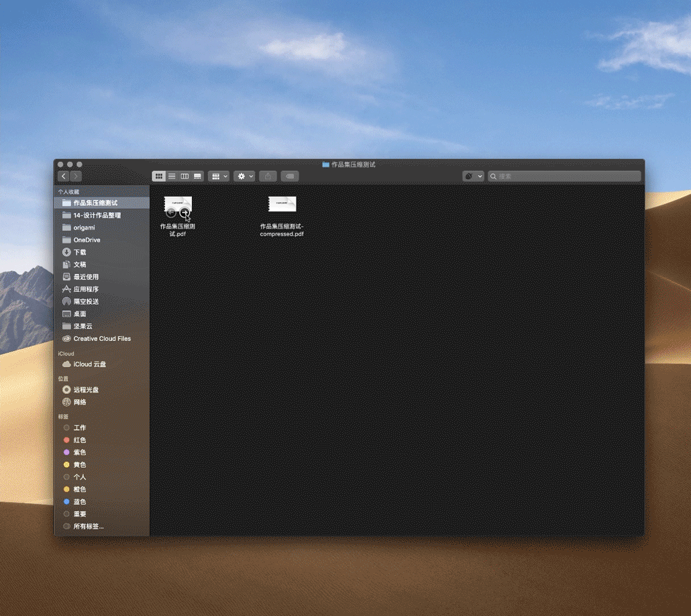This screenshot has width=691, height=616.
Task: Click the edit tags toolbar button
Action: [290, 176]
